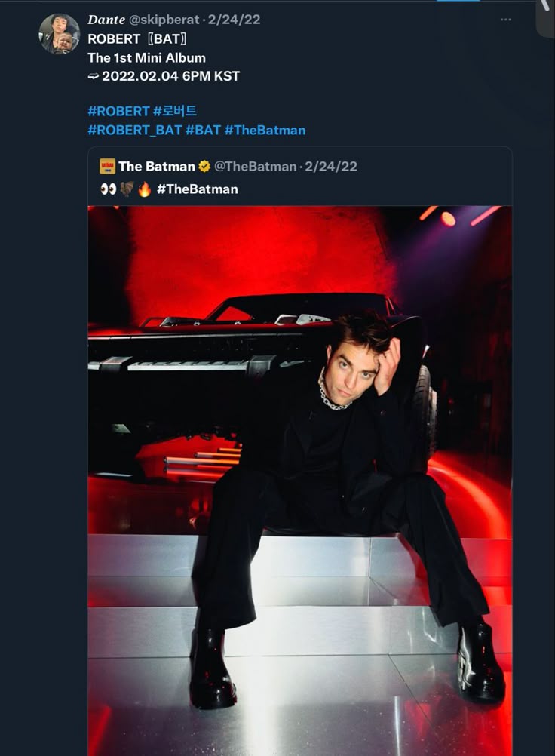Click The Batman display name
This screenshot has height=756, width=555.
[156, 166]
